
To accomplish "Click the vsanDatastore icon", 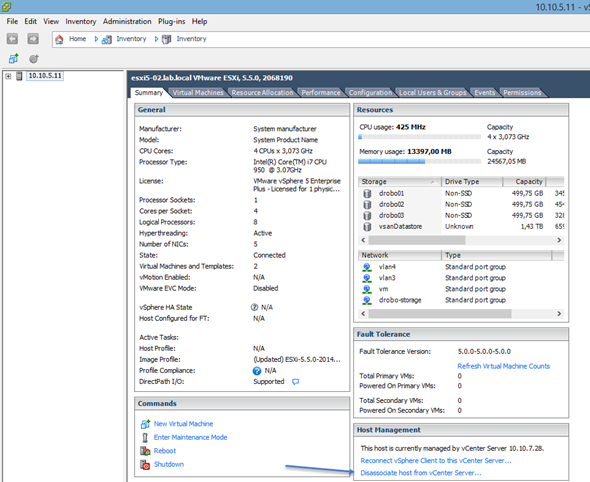I will (367, 227).
